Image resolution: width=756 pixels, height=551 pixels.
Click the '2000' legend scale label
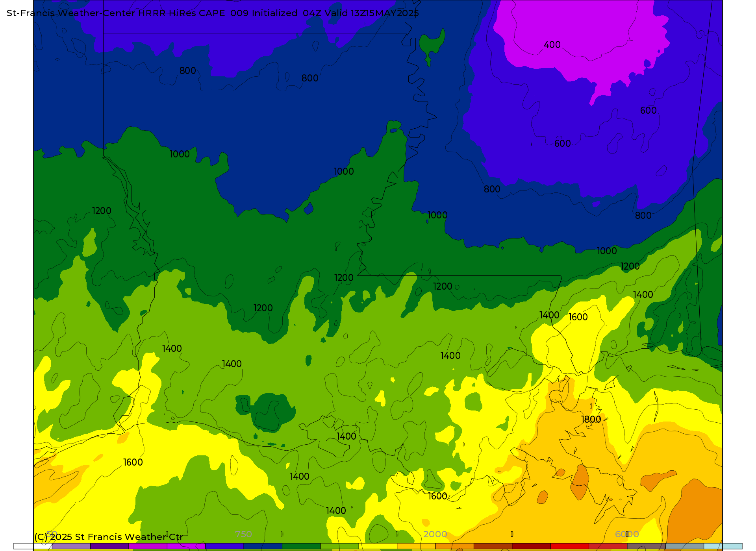[x=435, y=534]
